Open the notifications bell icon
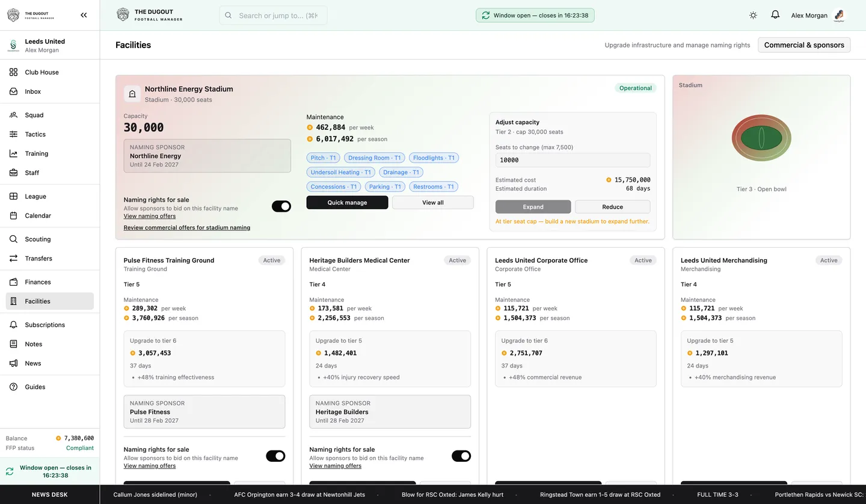Image resolution: width=866 pixels, height=504 pixels. tap(775, 15)
